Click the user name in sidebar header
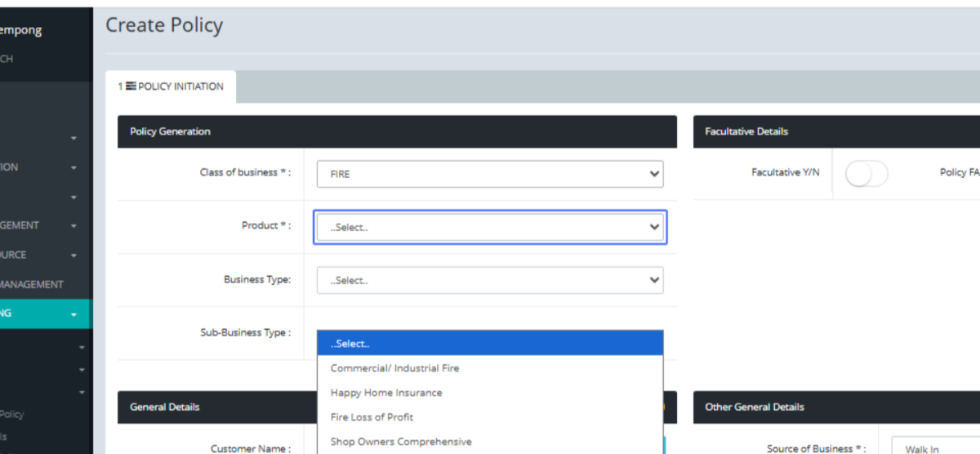 coord(20,30)
